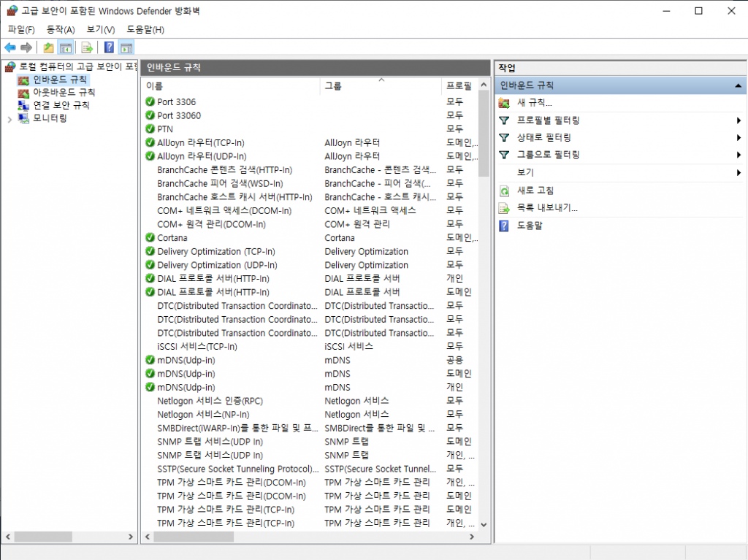Toggle the action pane toolbar icon
This screenshot has width=748, height=560.
pos(126,47)
